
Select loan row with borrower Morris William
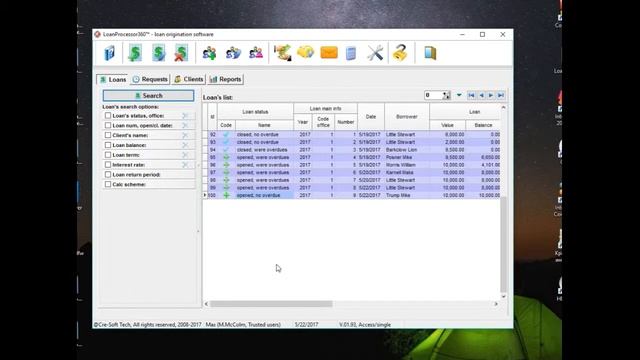[351, 165]
